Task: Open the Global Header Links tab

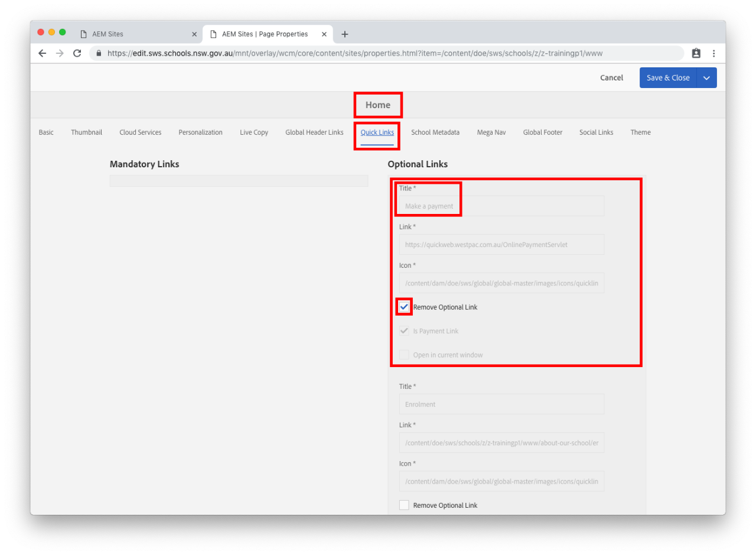Action: pyautogui.click(x=314, y=132)
